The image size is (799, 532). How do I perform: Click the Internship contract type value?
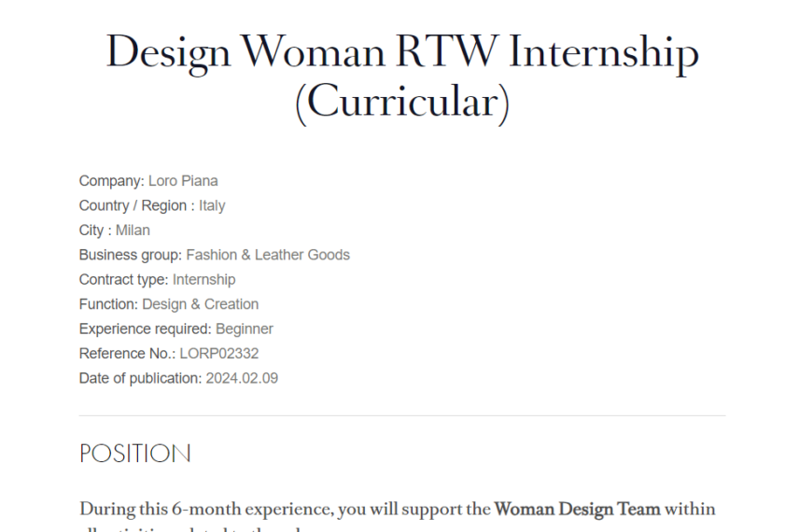click(x=203, y=280)
